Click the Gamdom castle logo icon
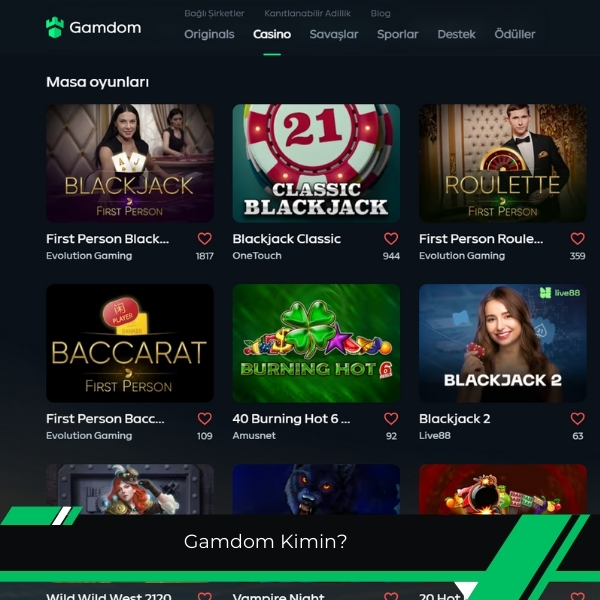The width and height of the screenshot is (600, 600). [x=55, y=28]
